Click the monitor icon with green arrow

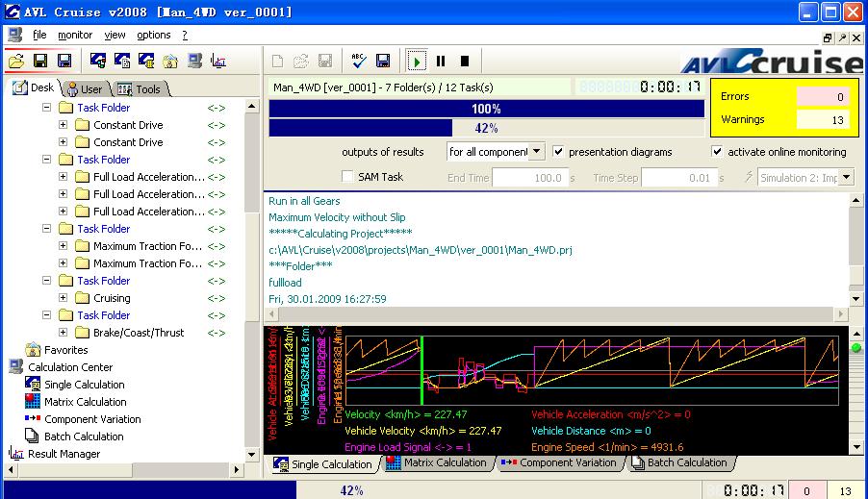click(98, 61)
